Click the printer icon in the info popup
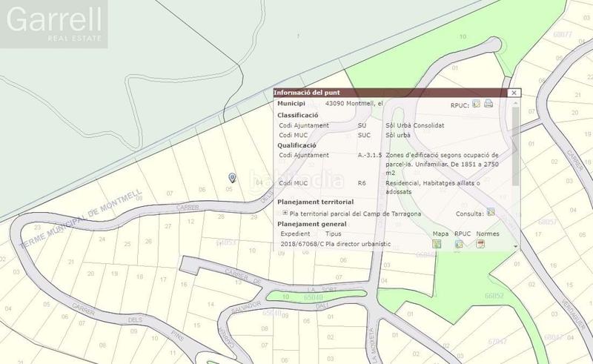The height and width of the screenshot is (364, 593). coord(488,104)
